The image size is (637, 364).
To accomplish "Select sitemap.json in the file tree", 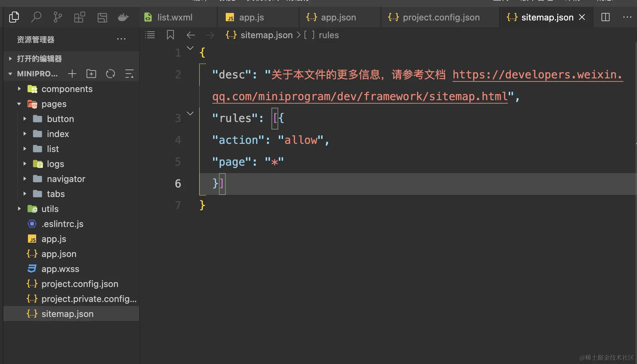I will pyautogui.click(x=71, y=314).
